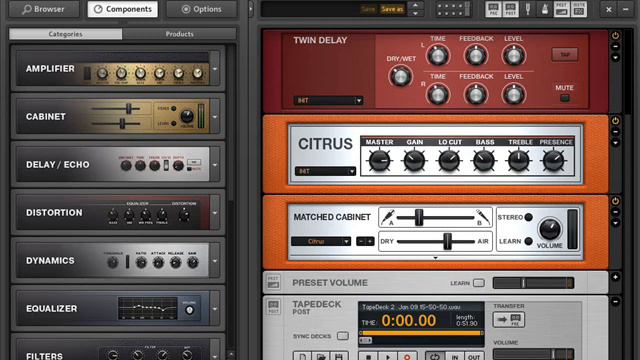Viewport: 640px width, 360px height.
Task: Show the preset volume toolbar icon
Action: tap(562, 9)
